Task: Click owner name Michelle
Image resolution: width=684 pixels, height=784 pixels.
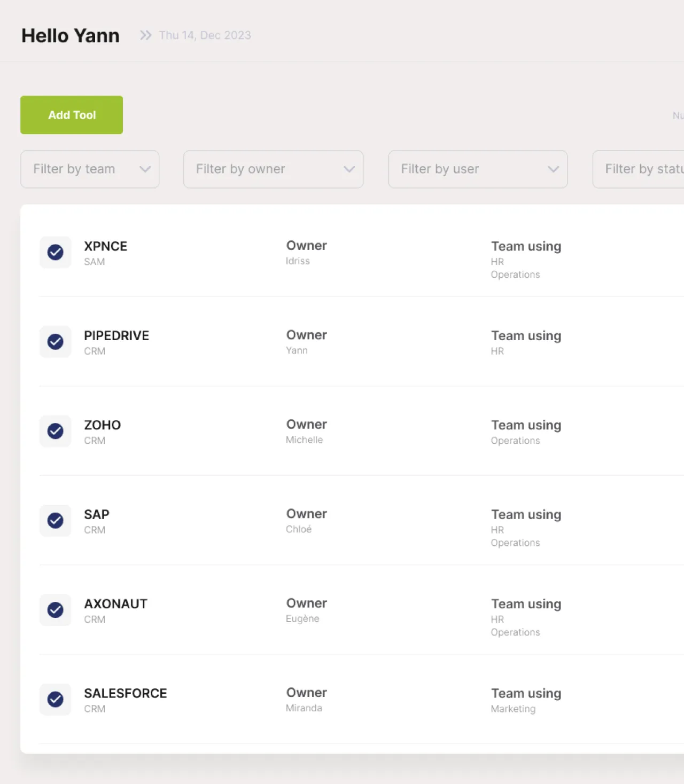Action: point(304,440)
